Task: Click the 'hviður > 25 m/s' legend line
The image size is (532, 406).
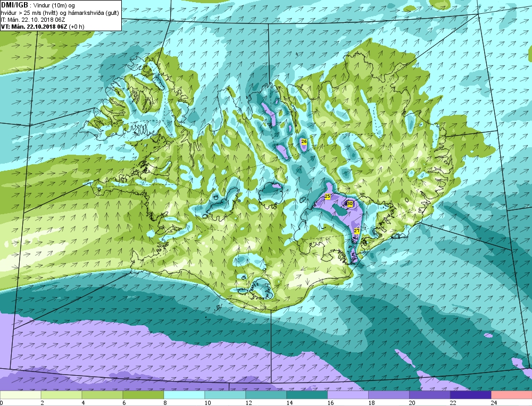Action: (60, 13)
